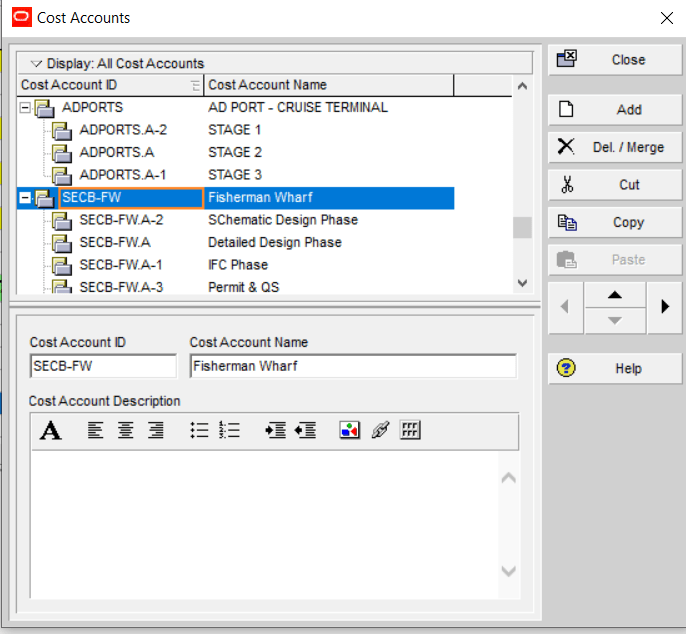Click 'SChematic Design Phase' cell
The image size is (687, 634).
329,220
